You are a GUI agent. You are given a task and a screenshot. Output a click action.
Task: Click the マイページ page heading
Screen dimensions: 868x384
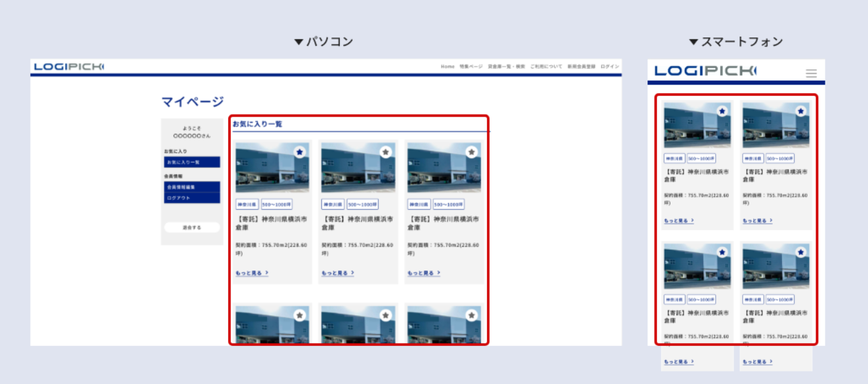point(193,102)
